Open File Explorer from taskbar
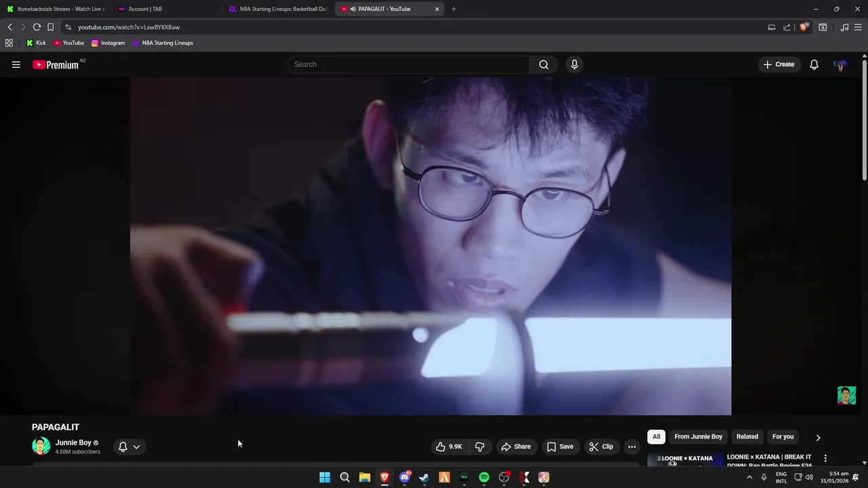868x488 pixels. pyautogui.click(x=365, y=477)
